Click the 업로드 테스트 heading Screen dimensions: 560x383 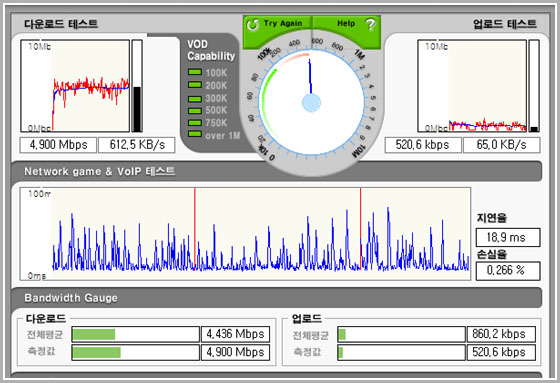point(505,24)
